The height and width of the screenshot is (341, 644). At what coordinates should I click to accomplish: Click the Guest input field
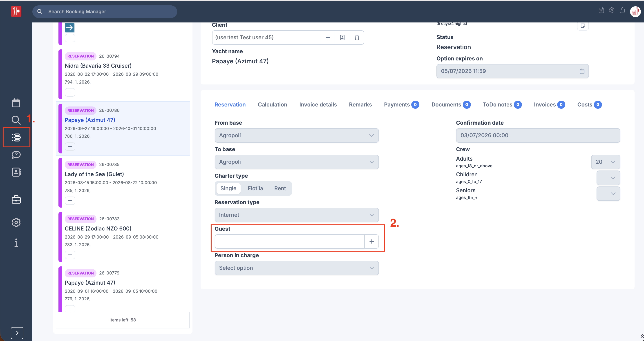[x=289, y=241]
